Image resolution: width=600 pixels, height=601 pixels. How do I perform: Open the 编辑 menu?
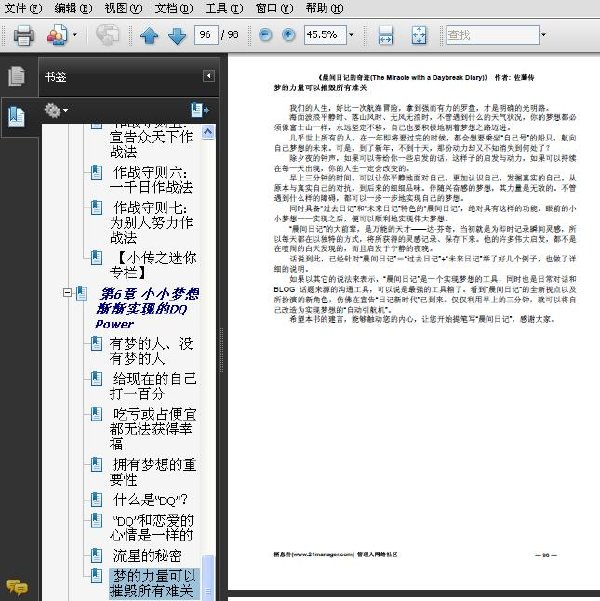tap(73, 8)
